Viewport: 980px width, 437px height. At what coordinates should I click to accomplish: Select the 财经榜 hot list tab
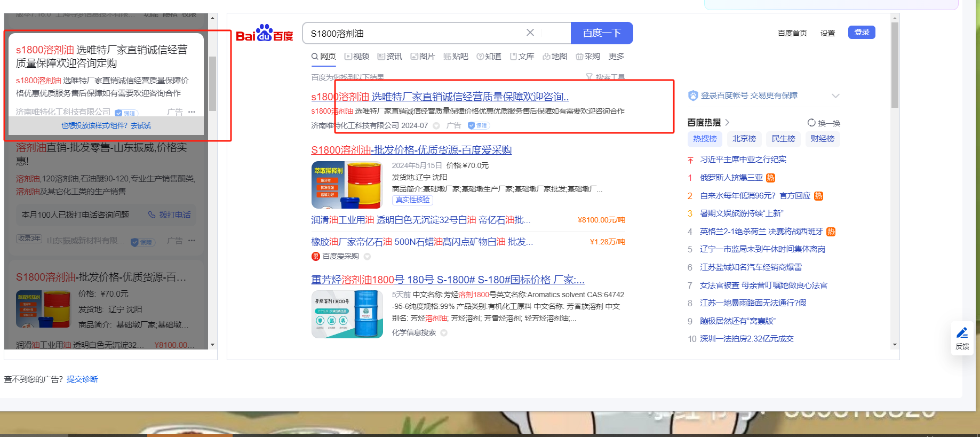click(x=823, y=139)
